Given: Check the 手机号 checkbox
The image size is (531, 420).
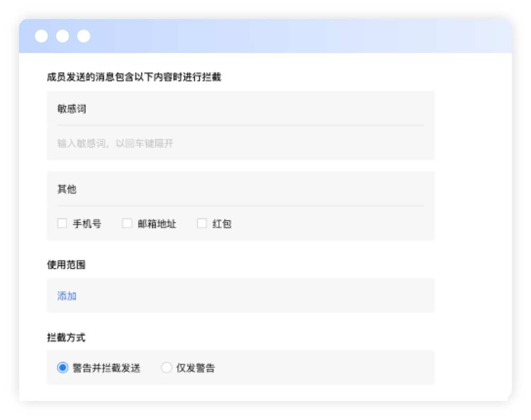Looking at the screenshot, I should 62,223.
